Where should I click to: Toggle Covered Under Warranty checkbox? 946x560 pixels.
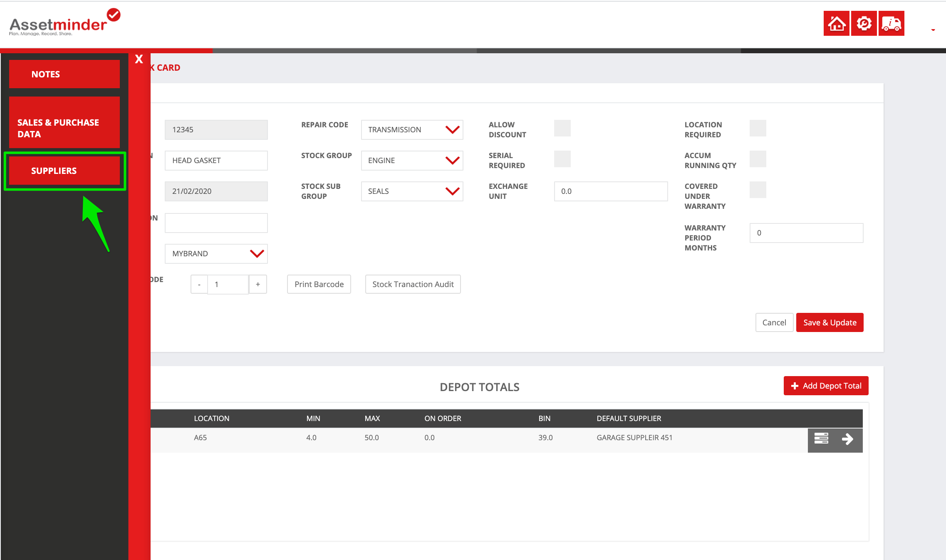point(758,190)
